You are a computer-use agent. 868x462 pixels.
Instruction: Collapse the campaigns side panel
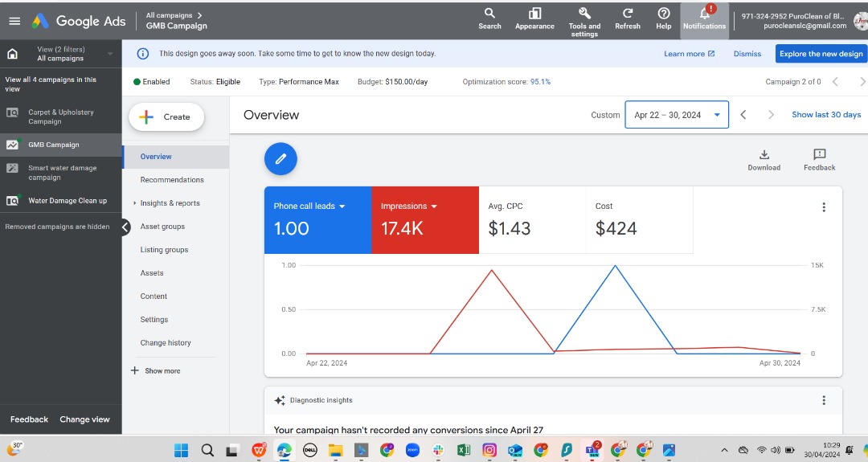coord(125,227)
